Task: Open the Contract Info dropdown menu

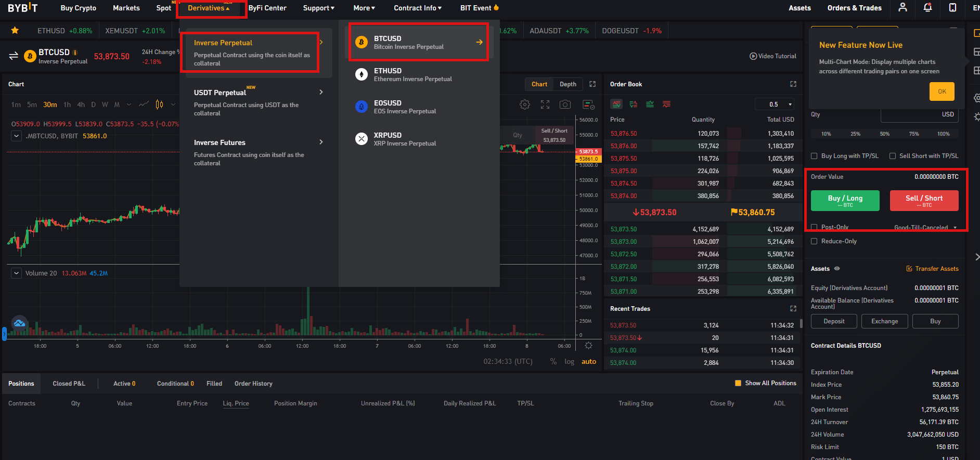Action: click(x=418, y=8)
